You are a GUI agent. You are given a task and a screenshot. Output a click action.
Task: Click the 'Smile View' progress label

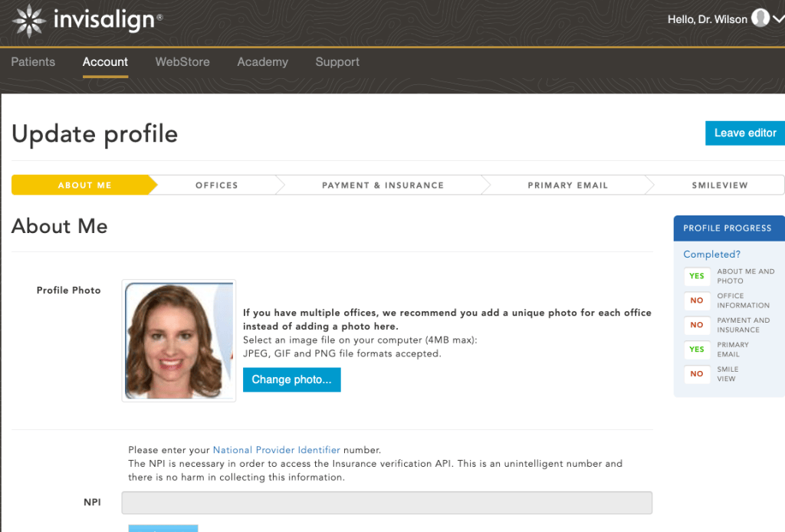[728, 374]
